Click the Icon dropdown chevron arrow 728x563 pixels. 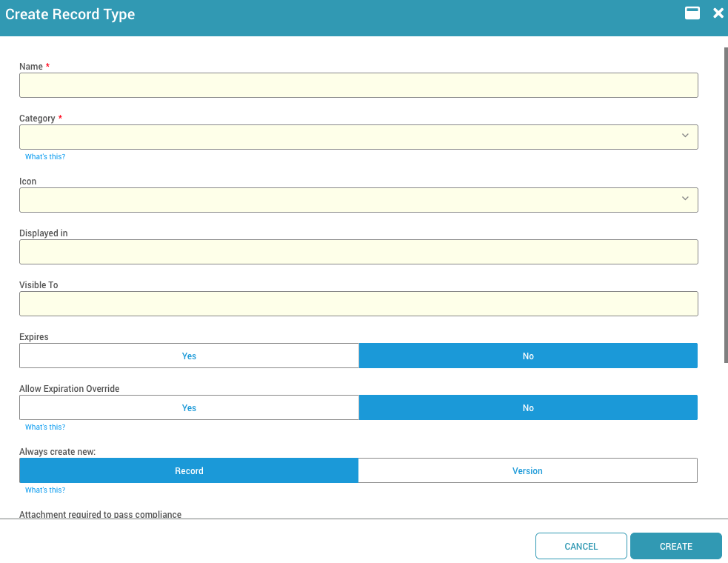[x=685, y=199]
